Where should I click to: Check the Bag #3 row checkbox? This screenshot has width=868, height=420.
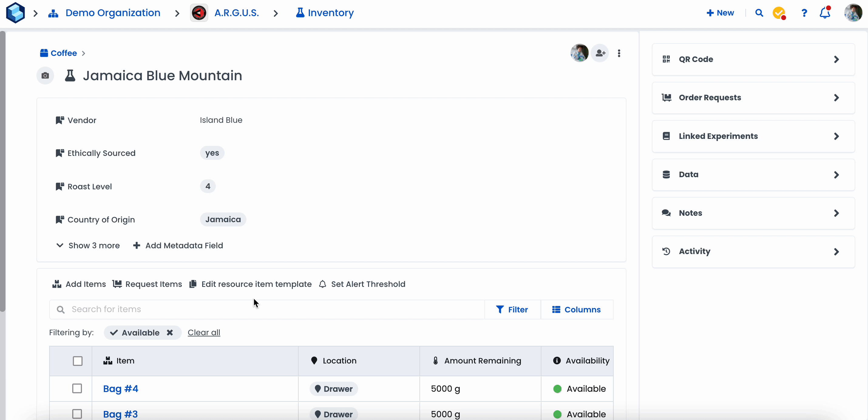77,414
